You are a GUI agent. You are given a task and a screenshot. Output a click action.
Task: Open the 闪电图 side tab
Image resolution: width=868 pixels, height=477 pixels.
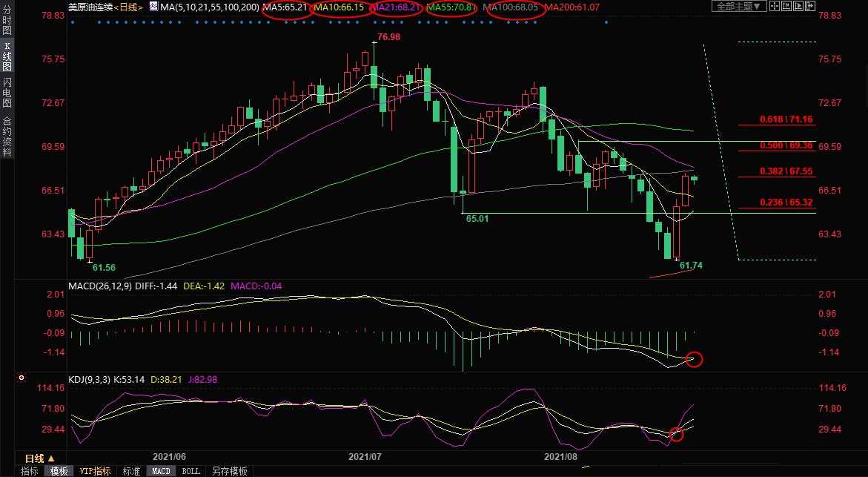(x=7, y=91)
